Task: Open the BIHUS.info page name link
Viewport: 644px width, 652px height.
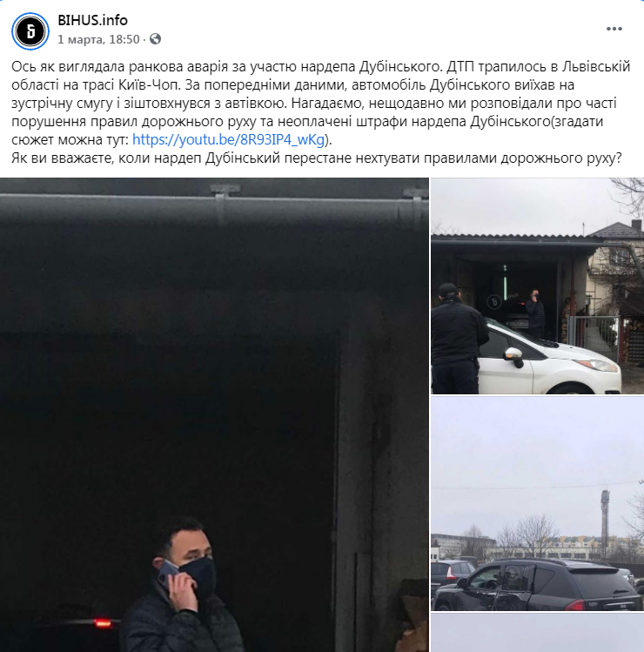Action: coord(92,19)
